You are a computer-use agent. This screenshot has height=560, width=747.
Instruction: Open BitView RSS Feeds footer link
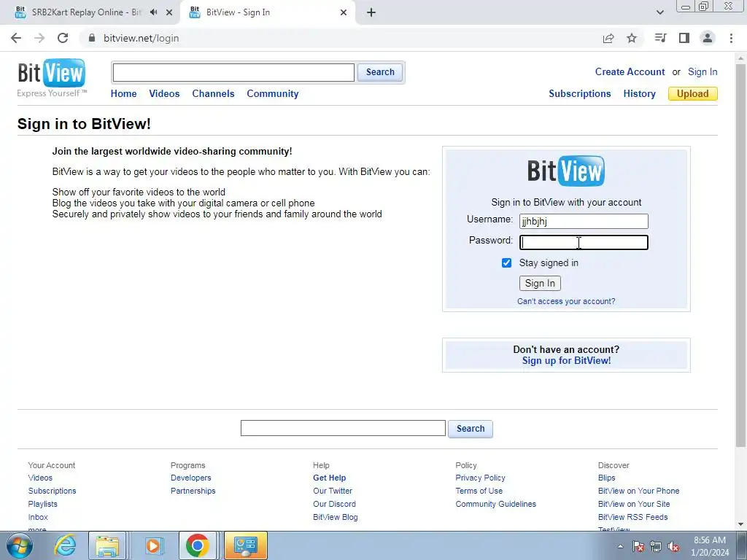click(x=632, y=517)
